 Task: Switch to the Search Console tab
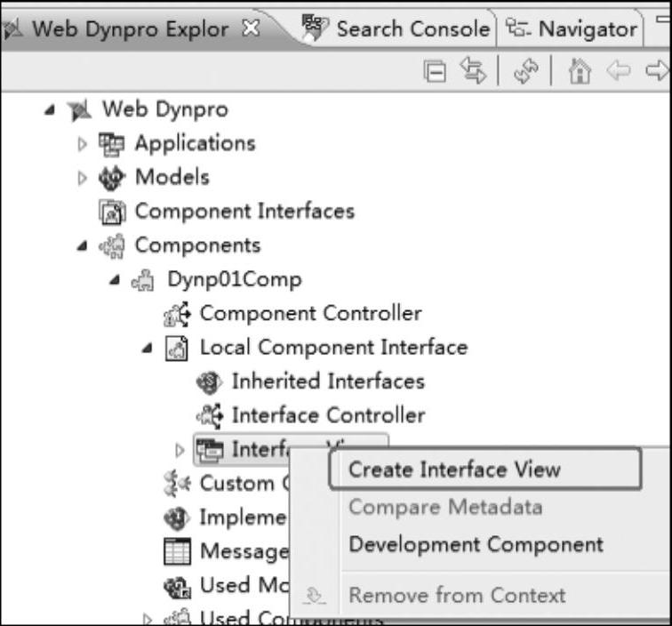[396, 28]
